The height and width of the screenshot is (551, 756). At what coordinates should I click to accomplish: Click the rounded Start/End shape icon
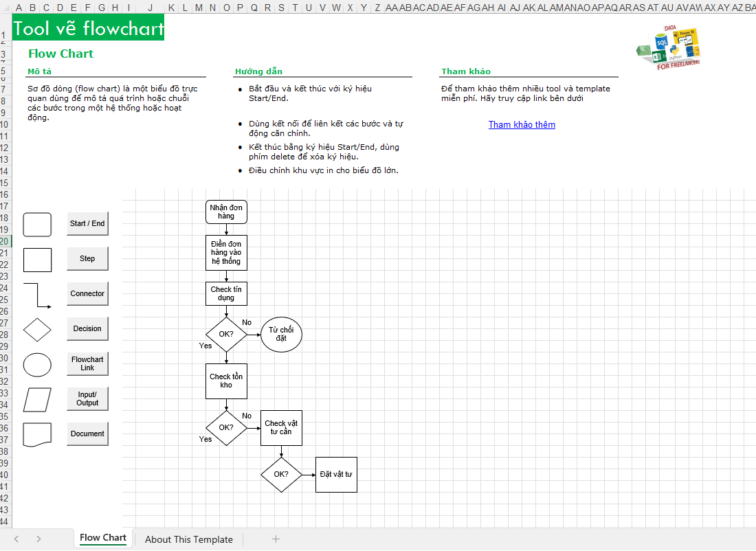(37, 224)
